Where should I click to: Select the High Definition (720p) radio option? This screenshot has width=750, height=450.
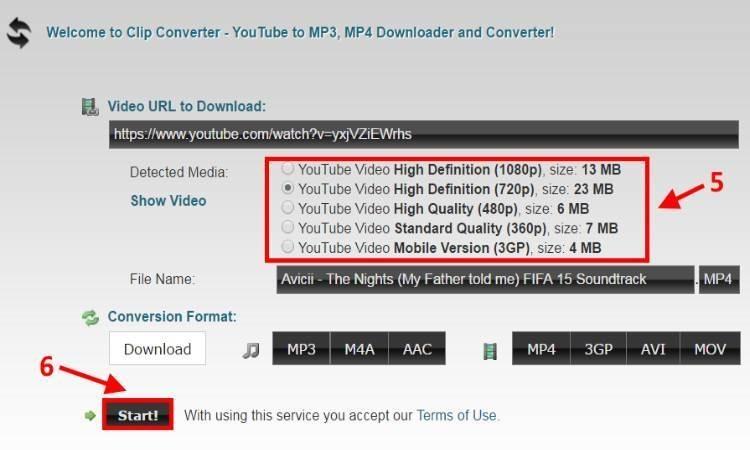(287, 188)
